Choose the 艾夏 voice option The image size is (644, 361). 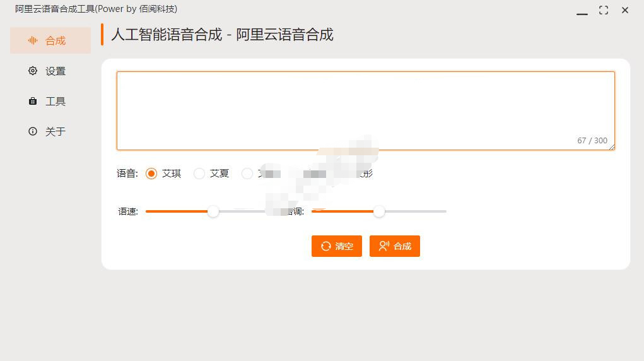coord(199,174)
